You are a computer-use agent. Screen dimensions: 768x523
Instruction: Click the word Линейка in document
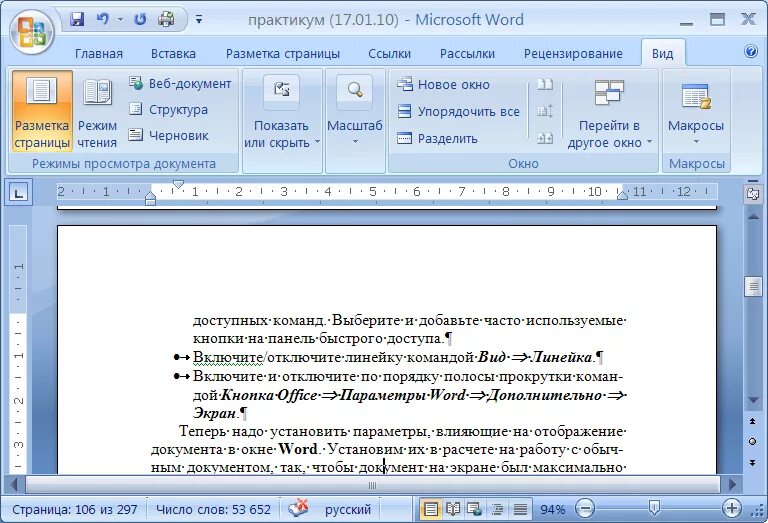pyautogui.click(x=562, y=357)
